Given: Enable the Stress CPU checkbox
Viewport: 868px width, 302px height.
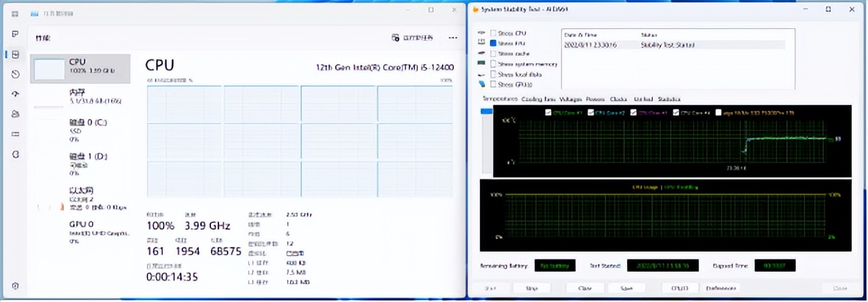Looking at the screenshot, I should [x=493, y=33].
